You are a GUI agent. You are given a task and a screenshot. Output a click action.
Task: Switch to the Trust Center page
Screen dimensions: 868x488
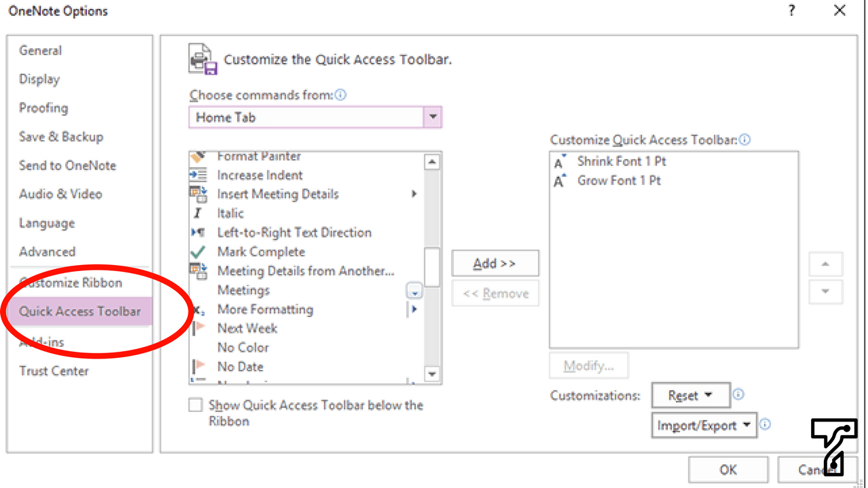[x=54, y=371]
